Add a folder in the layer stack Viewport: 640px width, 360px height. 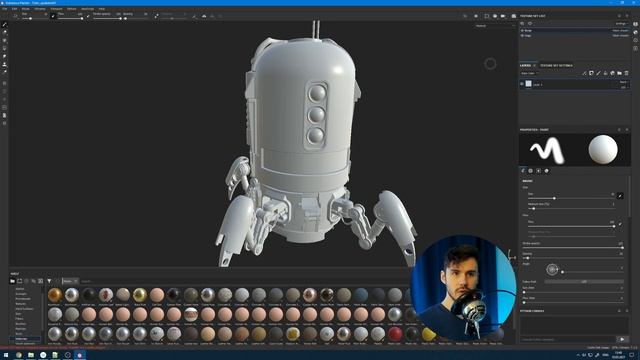(x=619, y=73)
